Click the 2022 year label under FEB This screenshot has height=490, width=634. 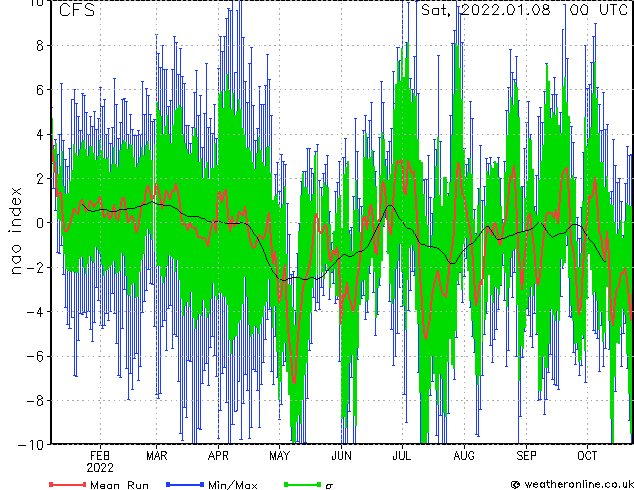pyautogui.click(x=100, y=468)
